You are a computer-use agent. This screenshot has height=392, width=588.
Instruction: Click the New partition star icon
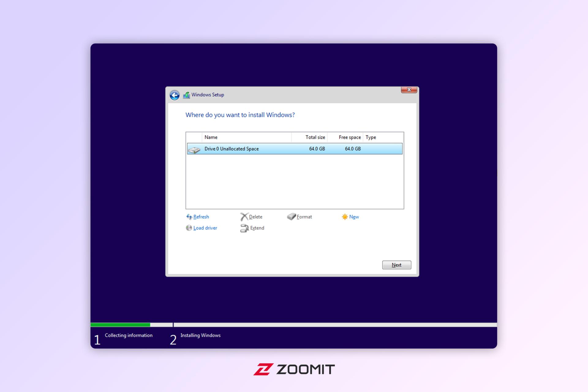click(x=345, y=217)
